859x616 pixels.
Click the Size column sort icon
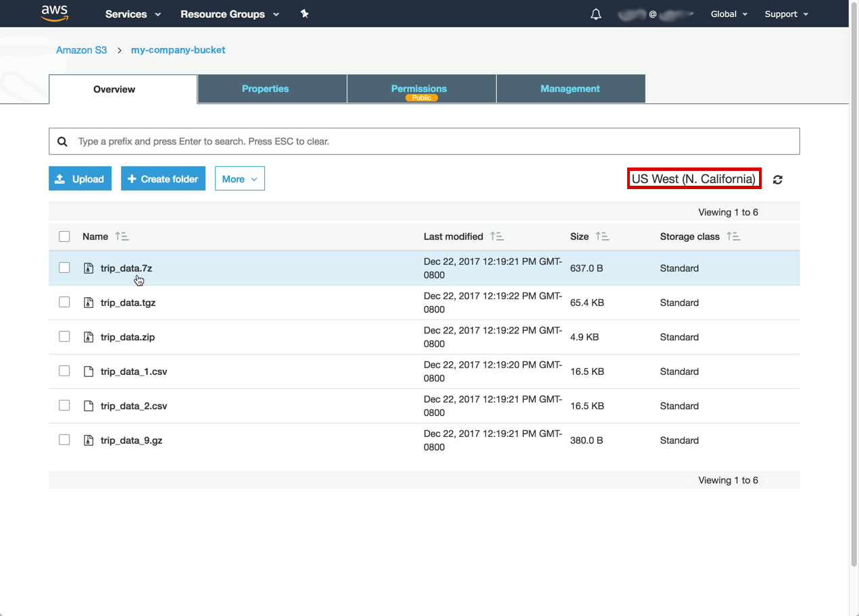pyautogui.click(x=602, y=236)
